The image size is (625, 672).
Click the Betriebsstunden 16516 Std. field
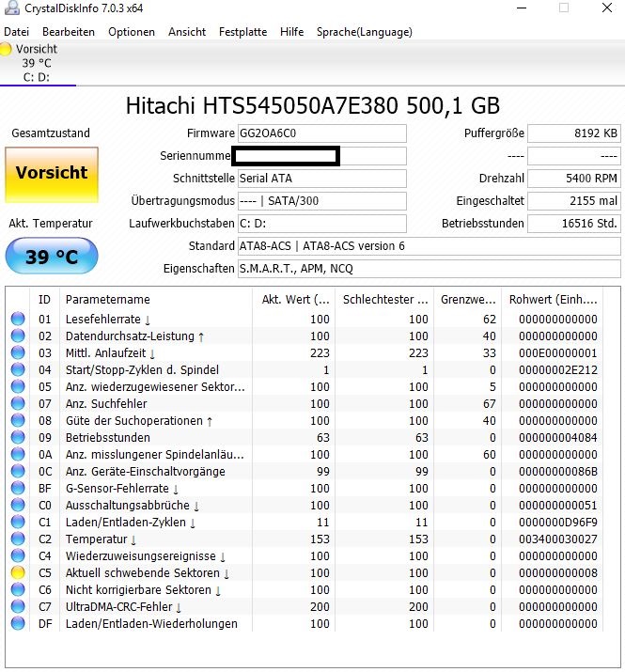pyautogui.click(x=574, y=224)
